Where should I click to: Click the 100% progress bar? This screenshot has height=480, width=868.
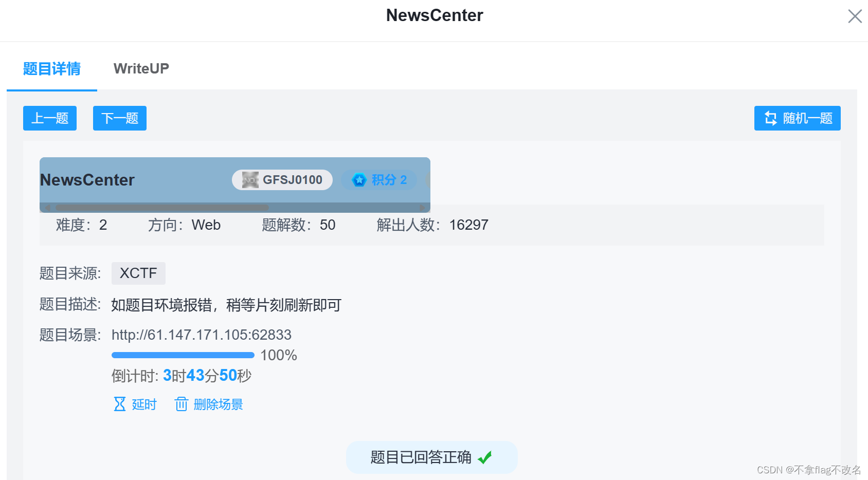click(x=183, y=355)
